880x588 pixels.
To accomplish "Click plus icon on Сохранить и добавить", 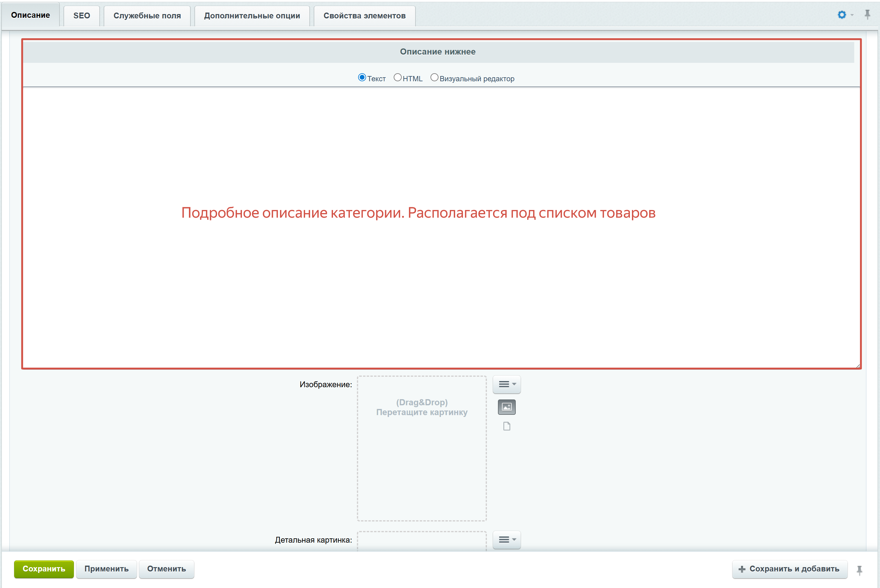I will click(x=742, y=569).
